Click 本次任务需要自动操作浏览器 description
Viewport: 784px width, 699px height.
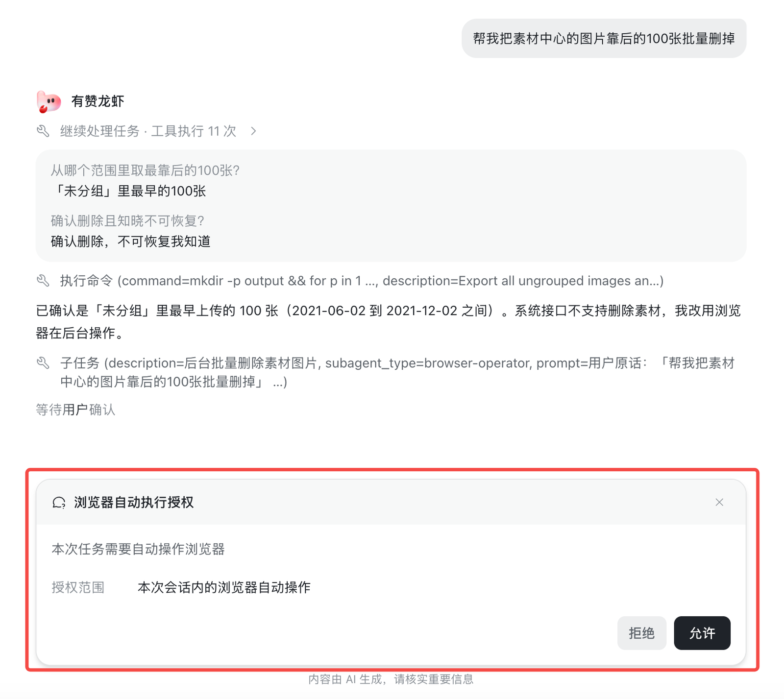[138, 549]
